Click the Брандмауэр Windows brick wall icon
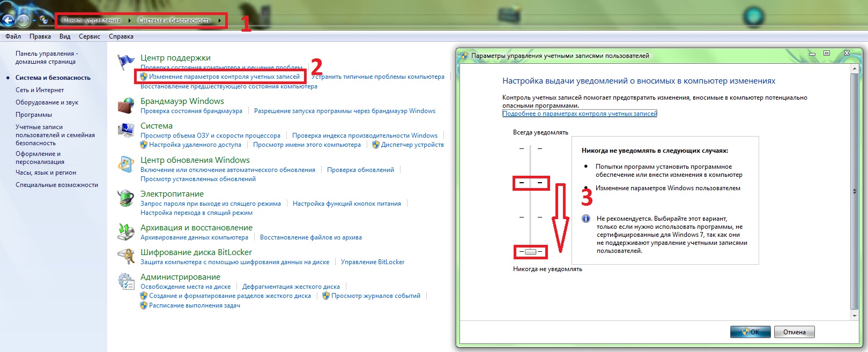Screen dimensions: 868x352 [x=126, y=106]
